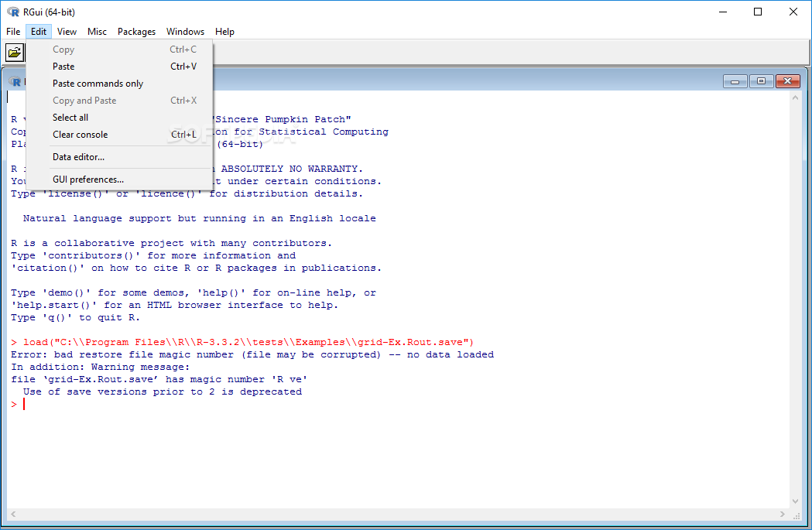812x530 pixels.
Task: Maximize the RGui main window
Action: 758,12
